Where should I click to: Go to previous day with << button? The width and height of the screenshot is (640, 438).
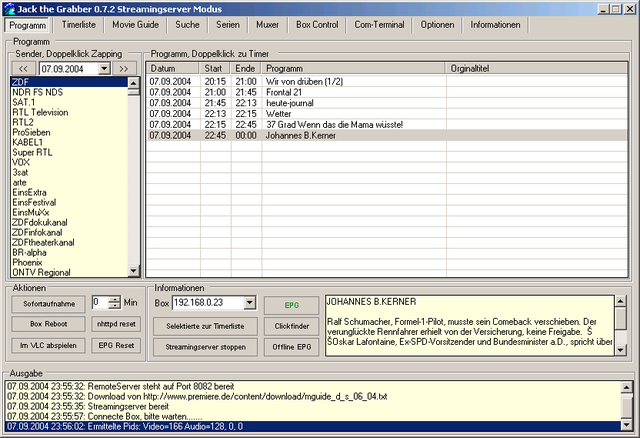(23, 68)
